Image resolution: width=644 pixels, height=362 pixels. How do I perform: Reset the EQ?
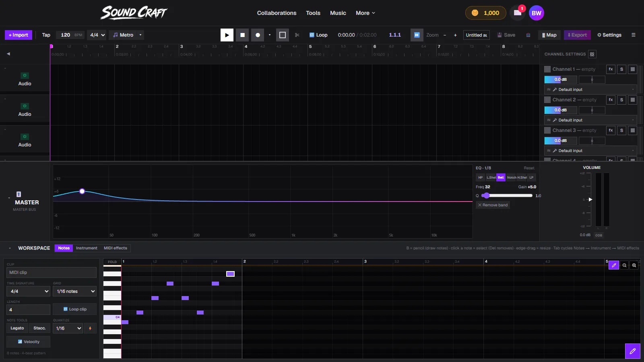[529, 168]
